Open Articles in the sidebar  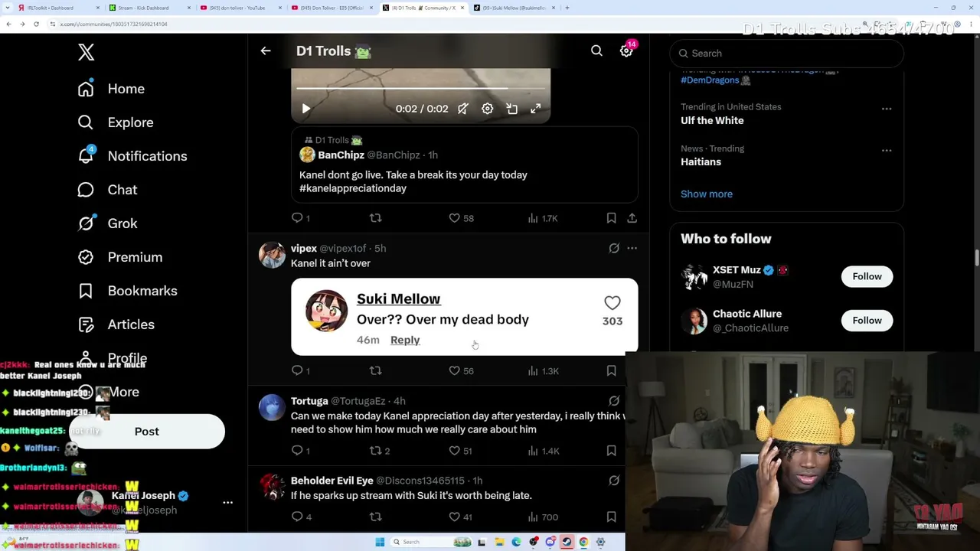116,324
